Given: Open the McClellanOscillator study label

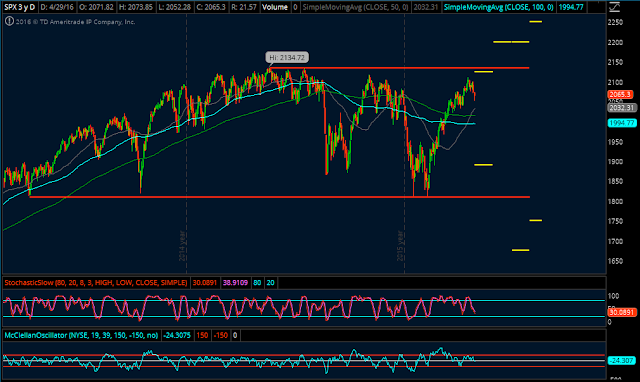Looking at the screenshot, I should point(81,335).
